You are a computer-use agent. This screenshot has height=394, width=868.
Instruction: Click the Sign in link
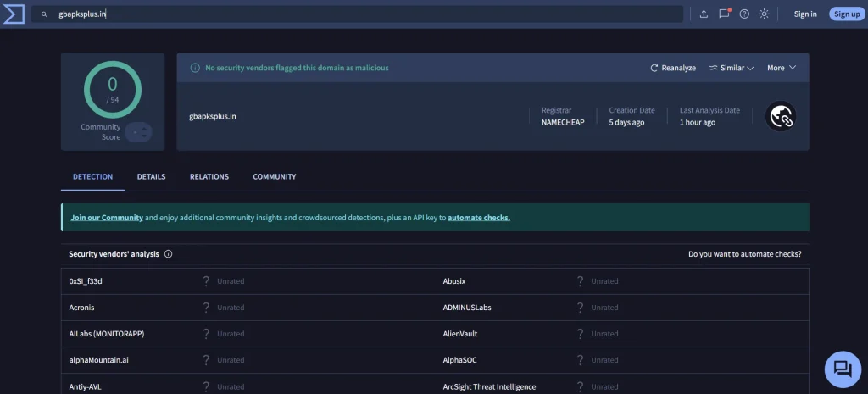point(805,14)
